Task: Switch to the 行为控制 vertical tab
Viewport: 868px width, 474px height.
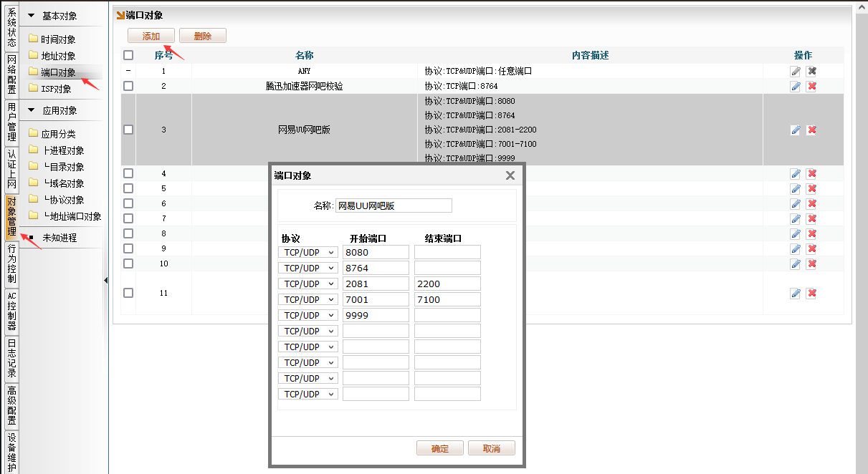Action: [x=11, y=263]
